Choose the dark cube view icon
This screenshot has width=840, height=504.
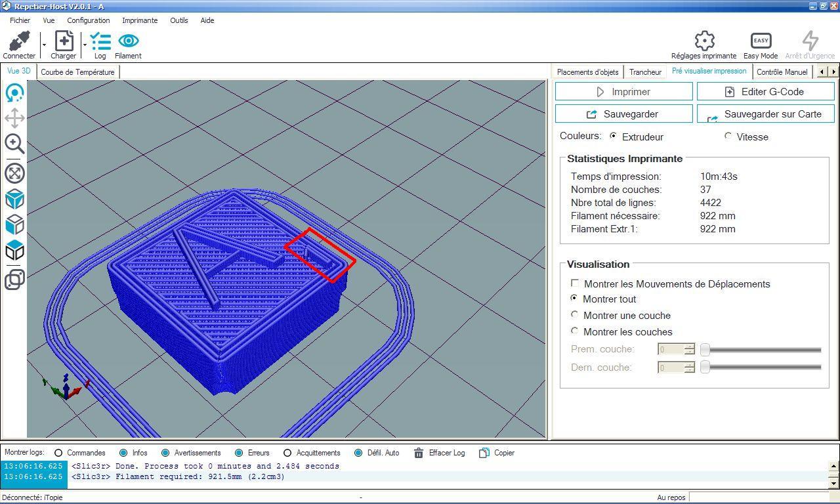pos(14,251)
